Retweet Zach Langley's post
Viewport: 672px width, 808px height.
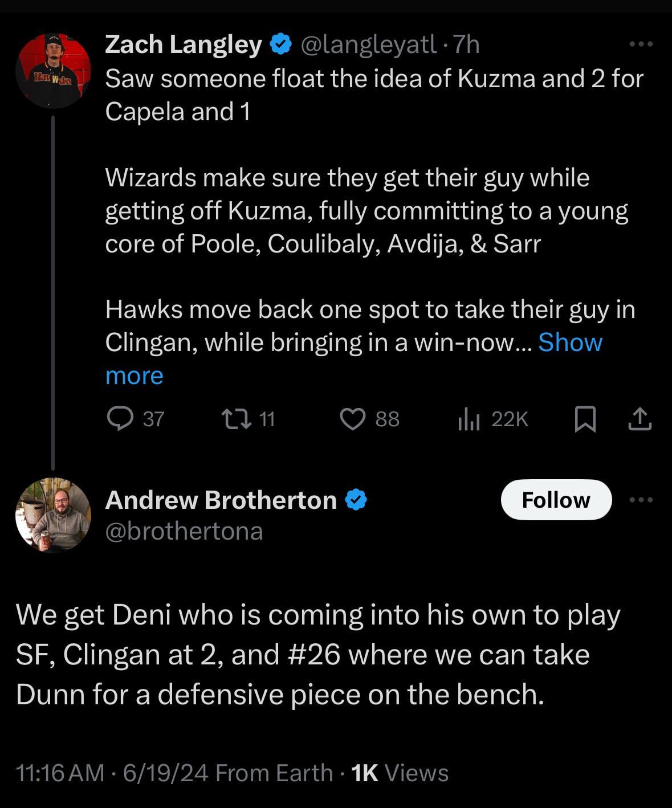(236, 419)
